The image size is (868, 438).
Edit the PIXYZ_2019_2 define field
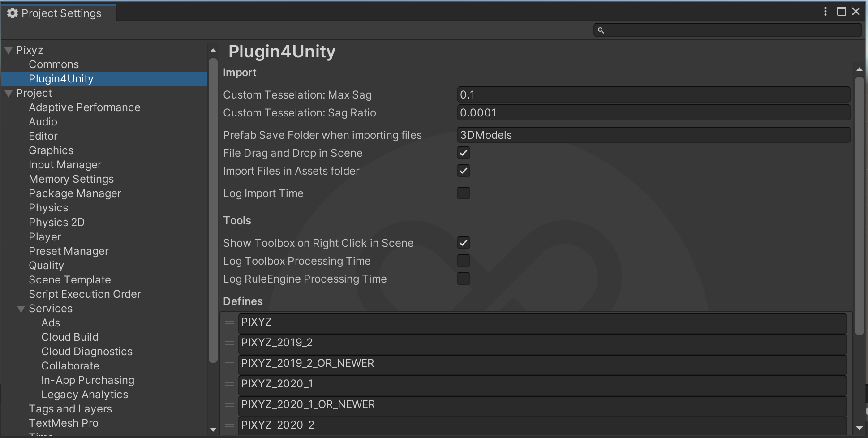(542, 344)
